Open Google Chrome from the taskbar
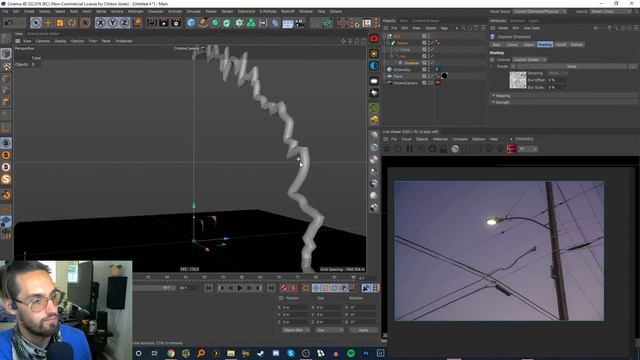Viewport: 640px width, 360px height. click(x=171, y=353)
